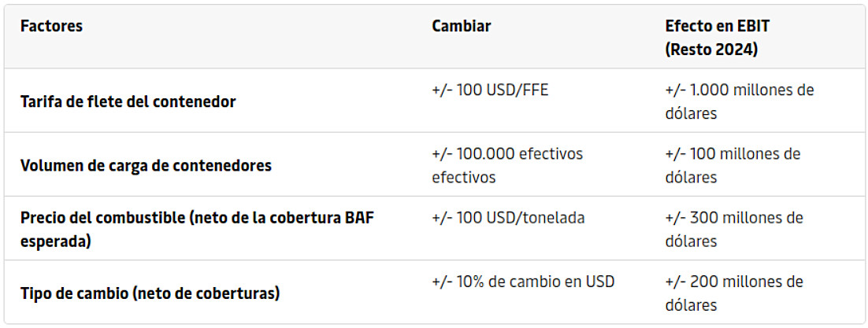This screenshot has width=868, height=328.
Task: Click the text '(Resto 2024)' in the header
Action: pos(711,50)
